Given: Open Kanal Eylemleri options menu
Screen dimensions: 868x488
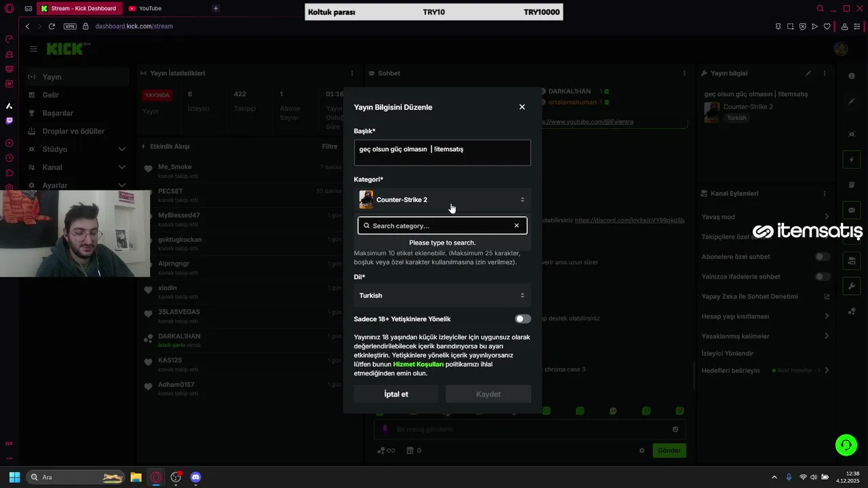Looking at the screenshot, I should (825, 194).
